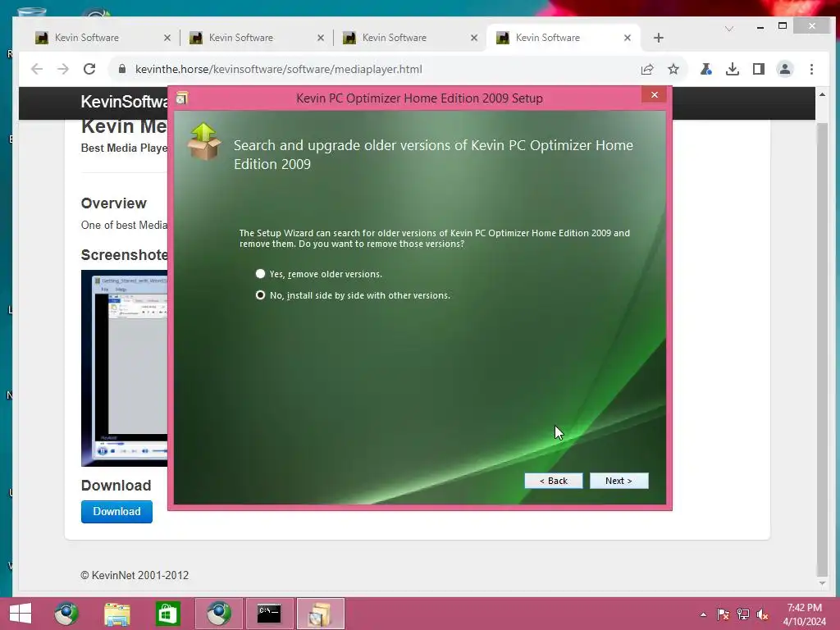The height and width of the screenshot is (630, 840).
Task: Click the muted volume tray icon
Action: 763,614
